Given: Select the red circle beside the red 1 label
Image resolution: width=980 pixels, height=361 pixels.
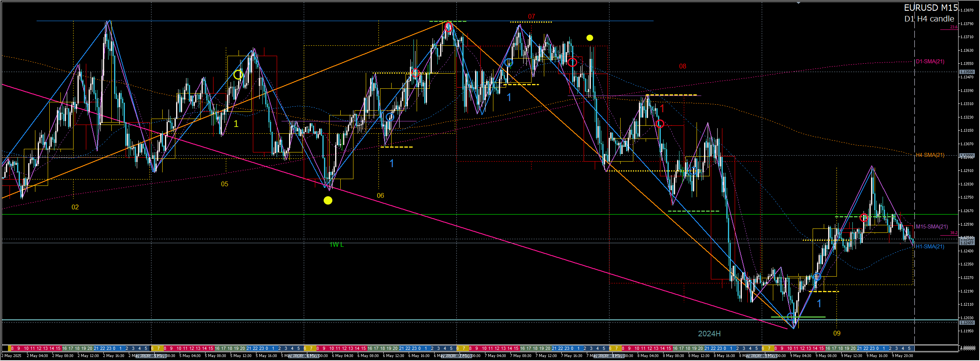Looking at the screenshot, I should (660, 124).
